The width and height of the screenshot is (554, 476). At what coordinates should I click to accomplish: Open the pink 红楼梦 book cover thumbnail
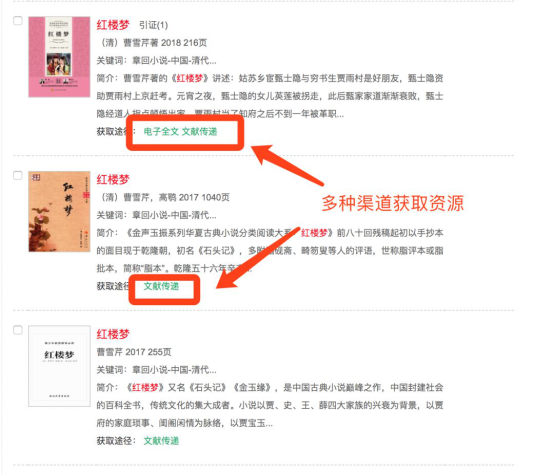(x=59, y=57)
